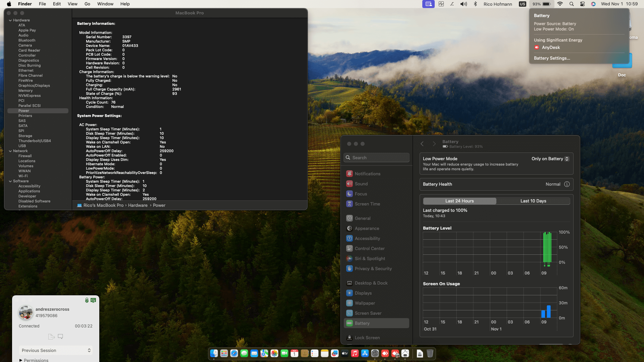
Task: Collapse the Network tree in System Information
Action: coord(10,151)
